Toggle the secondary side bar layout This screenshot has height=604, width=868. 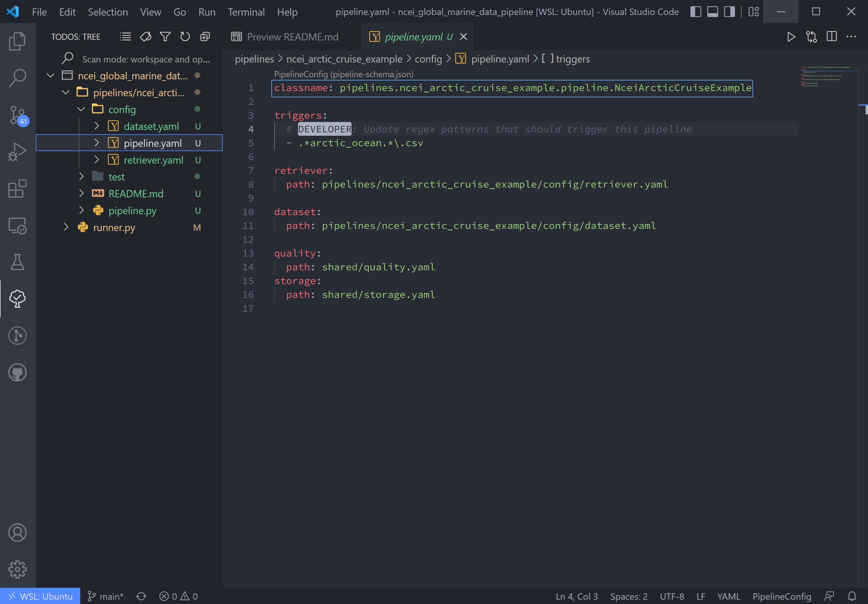pyautogui.click(x=730, y=12)
